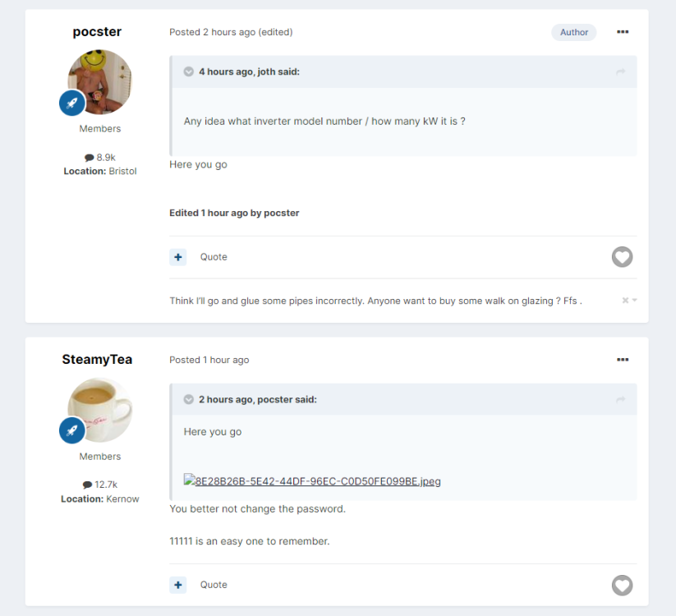676x616 pixels.
Task: Open SteamyTea's post options menu (three dots)
Action: 622,360
